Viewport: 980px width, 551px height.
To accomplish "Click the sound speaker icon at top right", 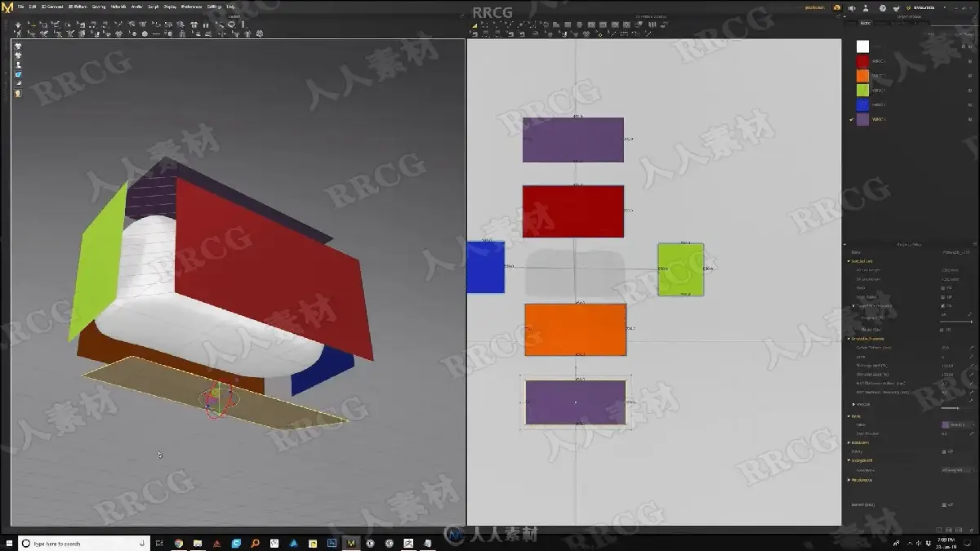I will (x=852, y=8).
